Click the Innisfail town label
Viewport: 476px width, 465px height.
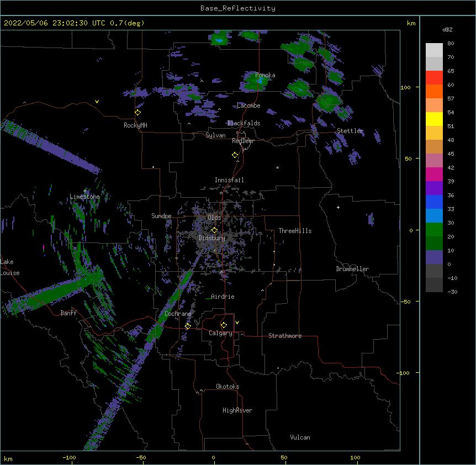click(229, 180)
